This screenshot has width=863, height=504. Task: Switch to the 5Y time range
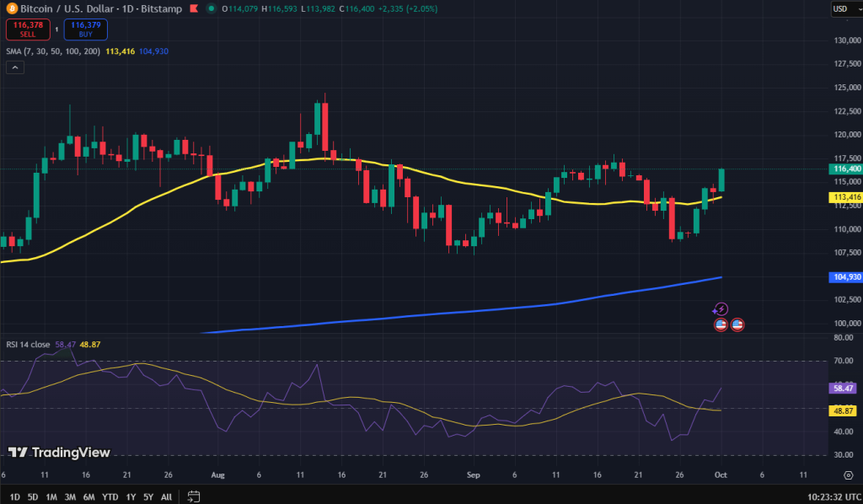148,497
